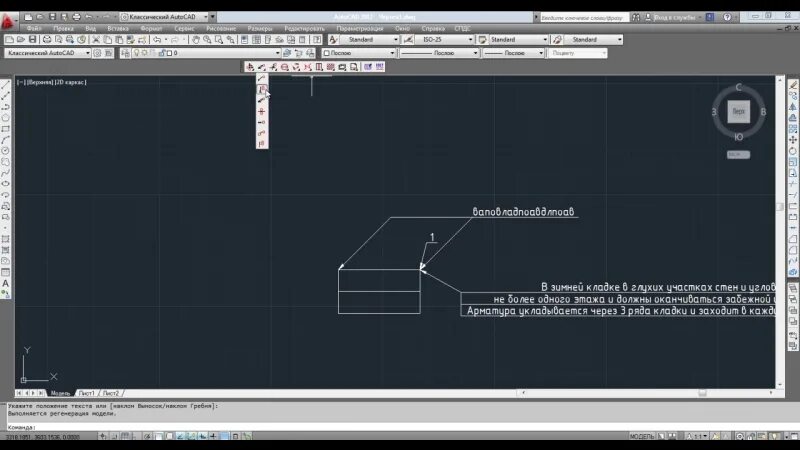
Task: Open the Вставка menu
Action: (118, 29)
